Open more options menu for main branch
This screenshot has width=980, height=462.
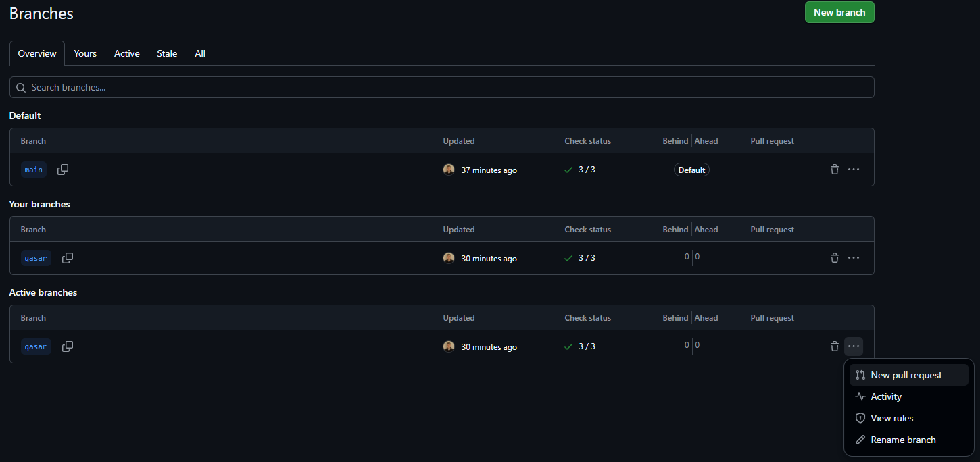click(x=854, y=170)
